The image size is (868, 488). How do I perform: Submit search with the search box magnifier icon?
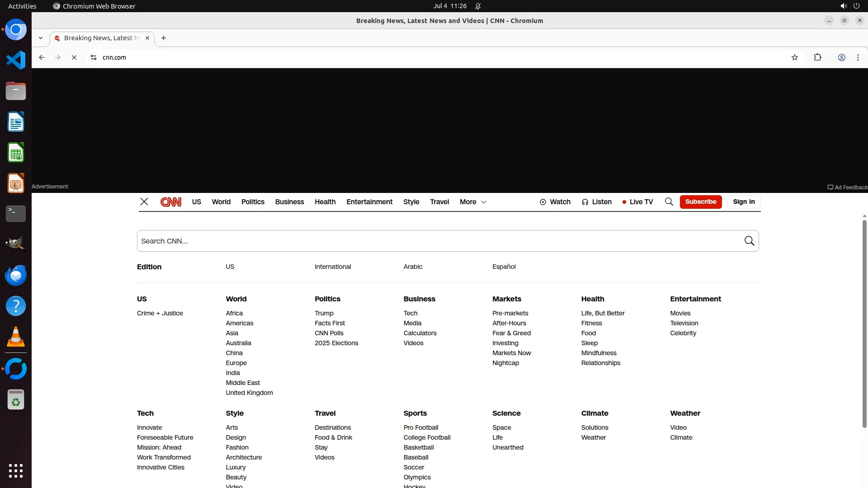749,241
